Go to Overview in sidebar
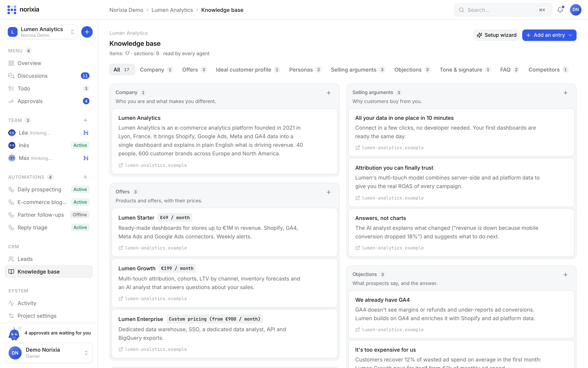Viewport: 588px width, 368px height. 49,63
